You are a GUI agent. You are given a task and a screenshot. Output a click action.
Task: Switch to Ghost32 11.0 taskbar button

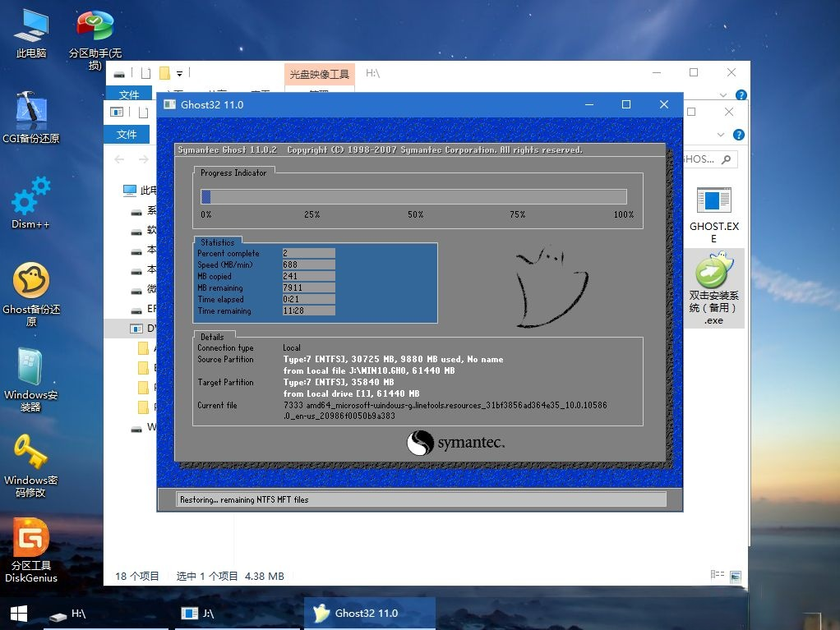pyautogui.click(x=370, y=614)
